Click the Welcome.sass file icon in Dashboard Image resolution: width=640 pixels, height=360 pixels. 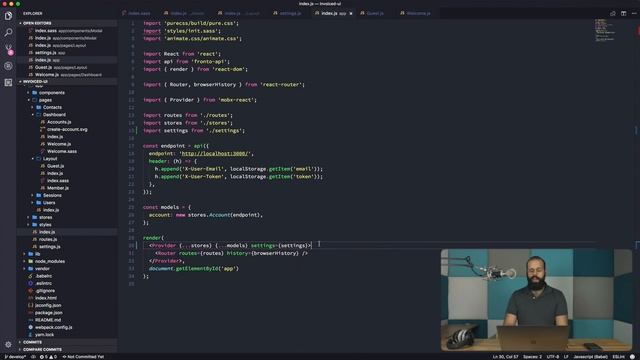(42, 151)
